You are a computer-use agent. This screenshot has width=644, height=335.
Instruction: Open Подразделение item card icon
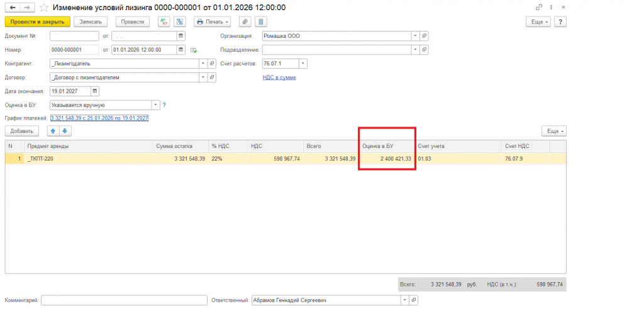click(x=425, y=50)
